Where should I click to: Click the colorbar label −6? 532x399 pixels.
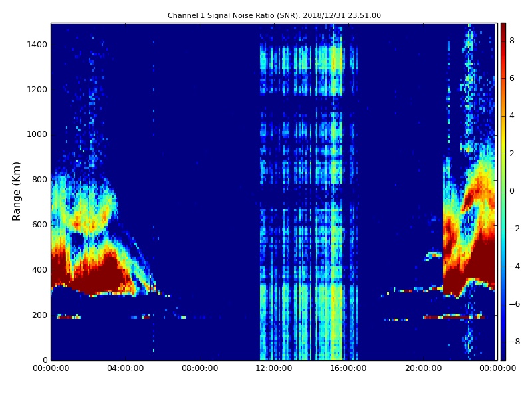coord(515,304)
